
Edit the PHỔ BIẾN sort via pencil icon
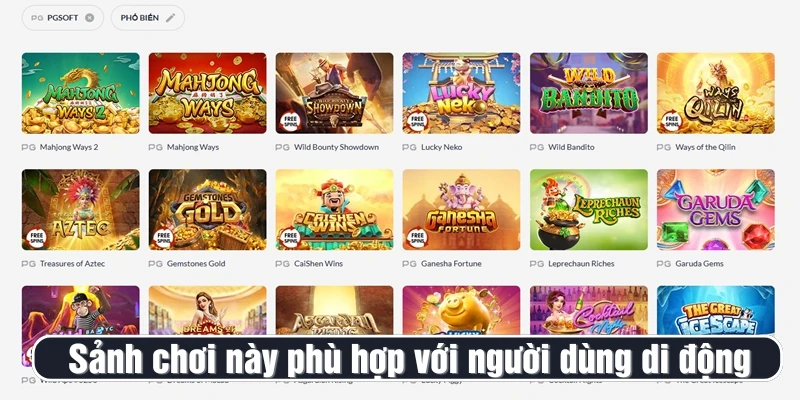coord(170,18)
